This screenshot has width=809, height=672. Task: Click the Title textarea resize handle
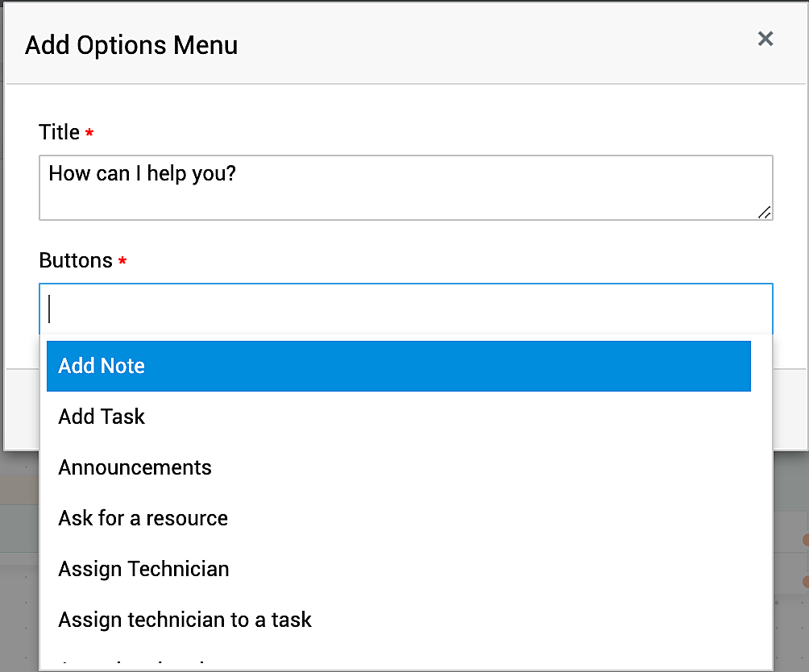click(x=765, y=213)
